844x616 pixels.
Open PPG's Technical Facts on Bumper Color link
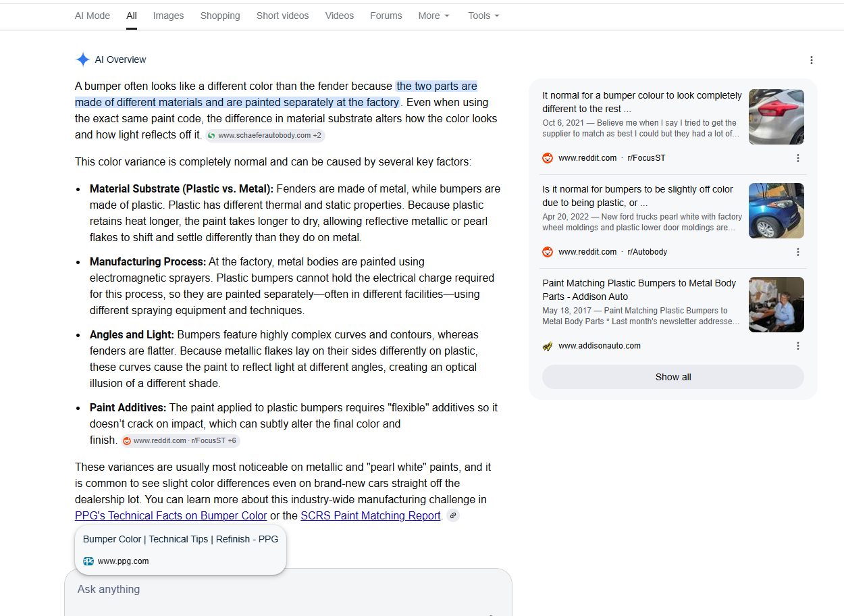click(x=171, y=515)
